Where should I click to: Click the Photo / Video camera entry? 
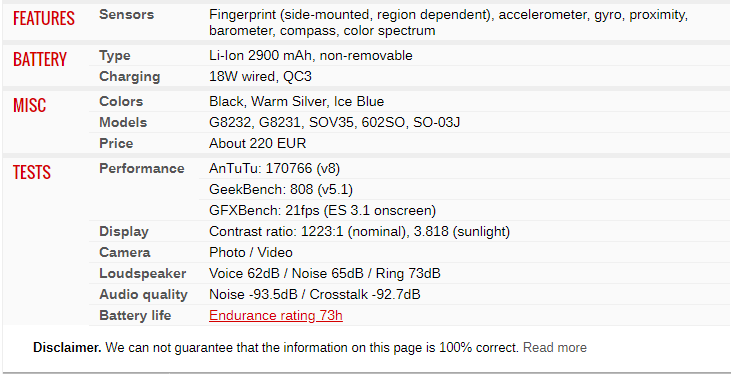251,253
